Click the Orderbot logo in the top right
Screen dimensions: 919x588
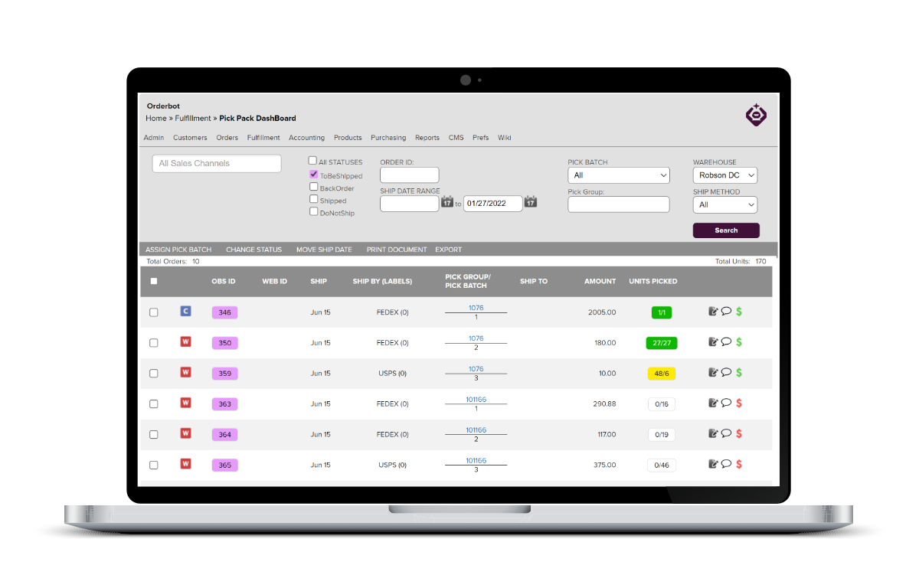click(756, 114)
